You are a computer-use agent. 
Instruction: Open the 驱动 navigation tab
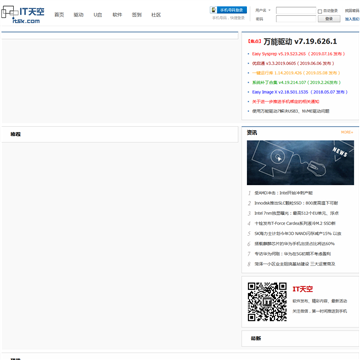(x=78, y=15)
